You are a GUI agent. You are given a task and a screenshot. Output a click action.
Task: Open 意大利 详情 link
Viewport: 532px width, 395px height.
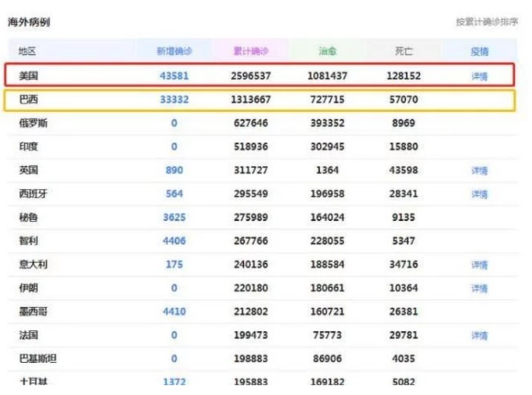click(479, 265)
